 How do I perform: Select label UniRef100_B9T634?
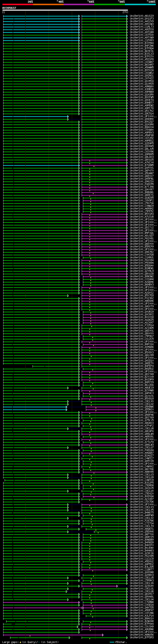[142, 70]
